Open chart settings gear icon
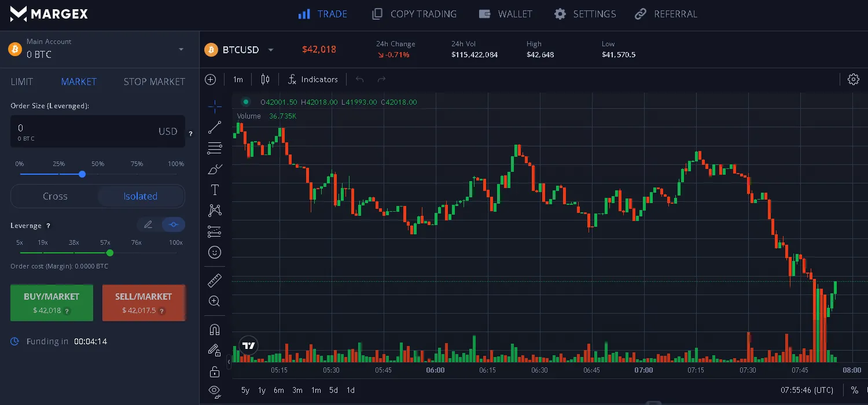The height and width of the screenshot is (405, 868). pos(853,79)
